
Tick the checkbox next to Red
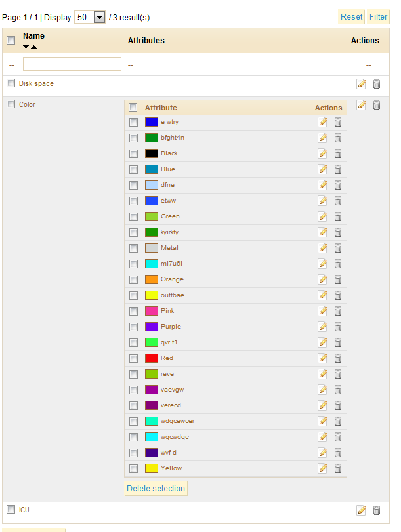134,358
